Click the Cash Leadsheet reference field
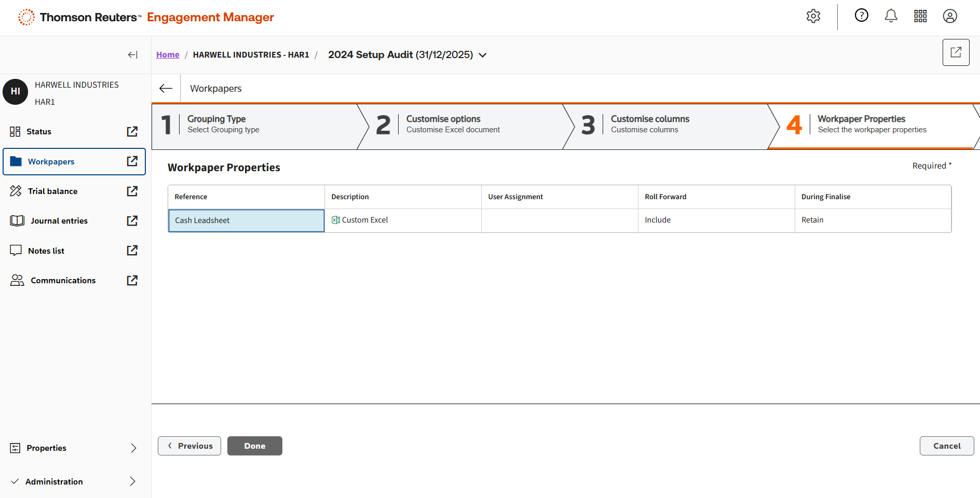This screenshot has width=980, height=498. [x=246, y=220]
